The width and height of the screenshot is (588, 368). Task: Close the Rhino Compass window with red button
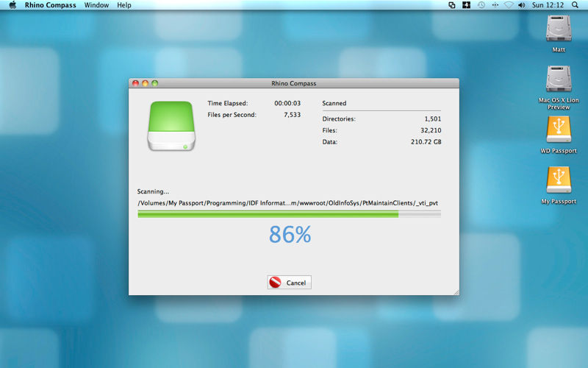pyautogui.click(x=135, y=83)
